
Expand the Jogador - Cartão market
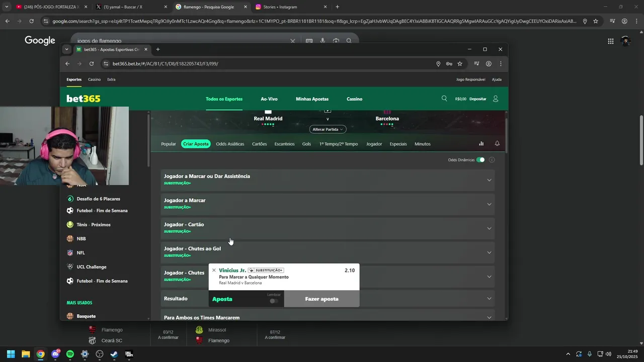[x=328, y=228]
